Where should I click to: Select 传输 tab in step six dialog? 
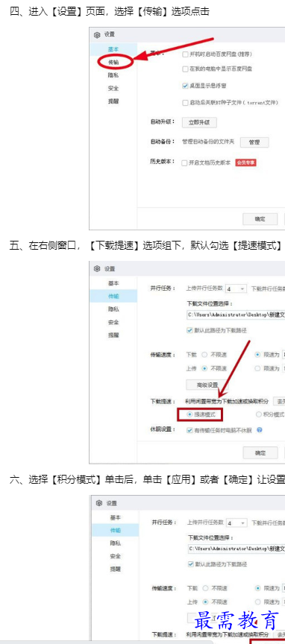coord(115,530)
